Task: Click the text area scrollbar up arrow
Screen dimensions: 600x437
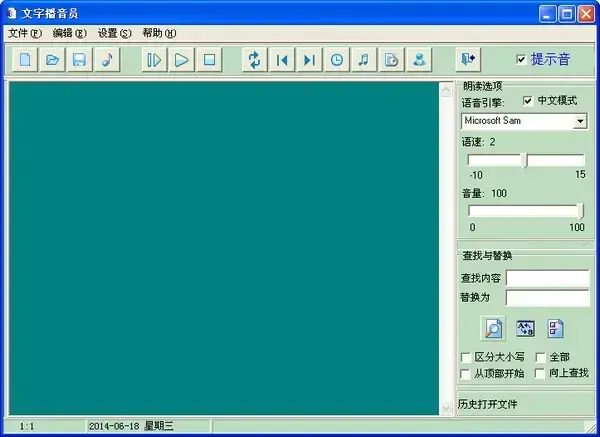Action: (x=446, y=90)
